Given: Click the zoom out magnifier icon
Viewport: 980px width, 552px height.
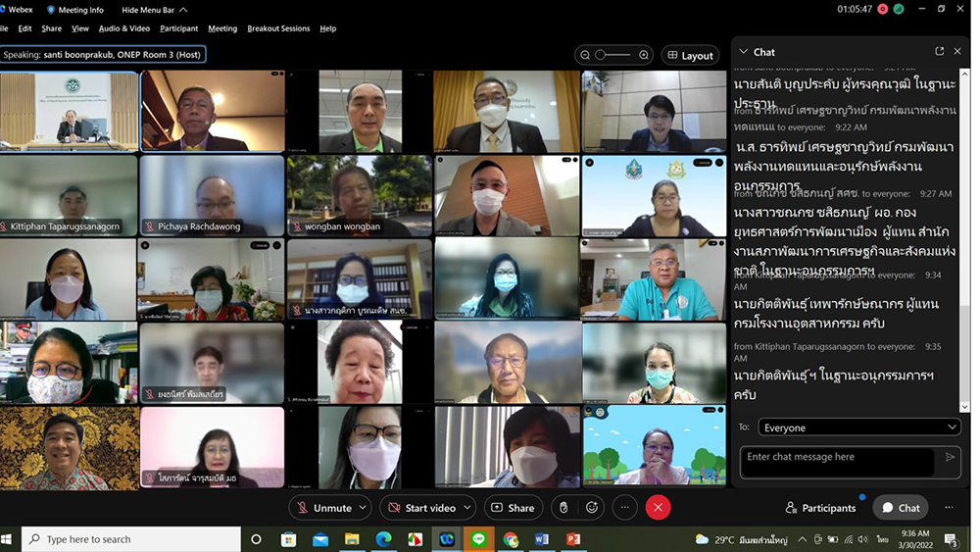Looking at the screenshot, I should [x=585, y=55].
